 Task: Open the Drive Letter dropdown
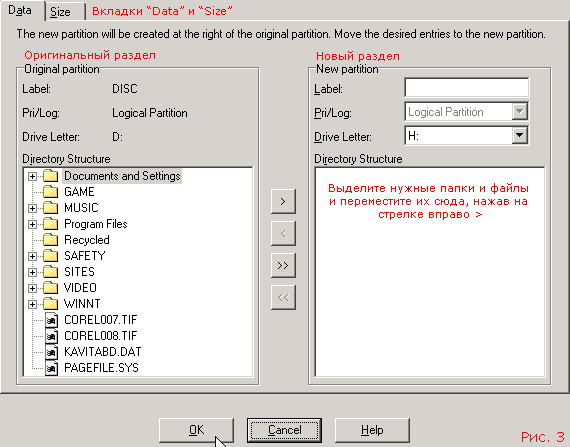pyautogui.click(x=520, y=136)
